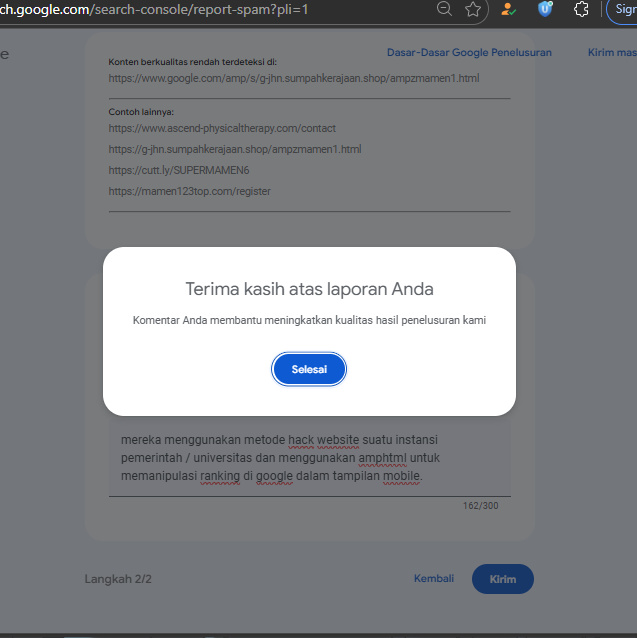Screen dimensions: 637x638
Task: Click the Selesai button in dialog
Action: (309, 369)
